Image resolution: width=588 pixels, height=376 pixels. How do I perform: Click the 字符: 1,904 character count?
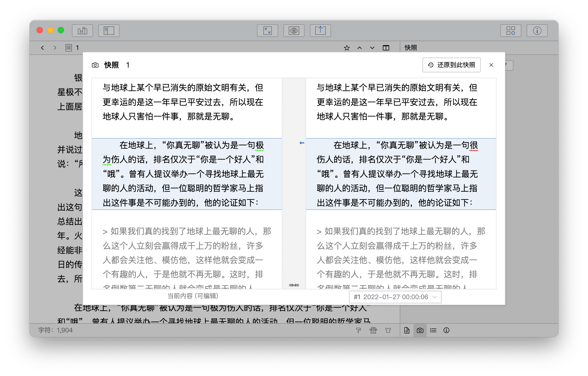pos(55,330)
